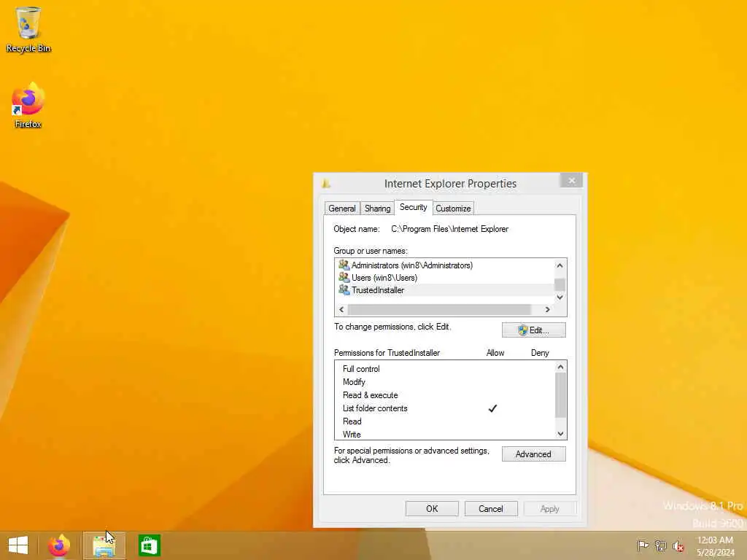
Task: Open the taskbar clock showing 12:03 AM
Action: (715, 545)
